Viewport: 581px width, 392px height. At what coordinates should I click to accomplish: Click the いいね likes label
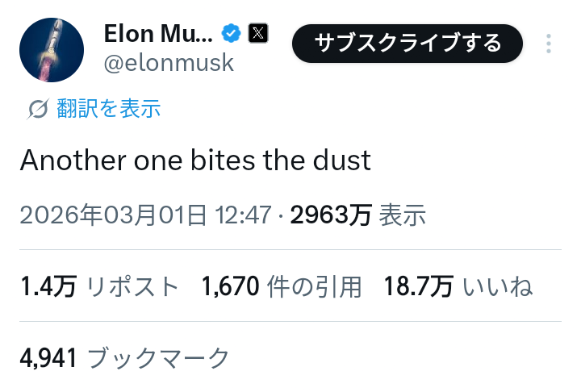tap(498, 286)
